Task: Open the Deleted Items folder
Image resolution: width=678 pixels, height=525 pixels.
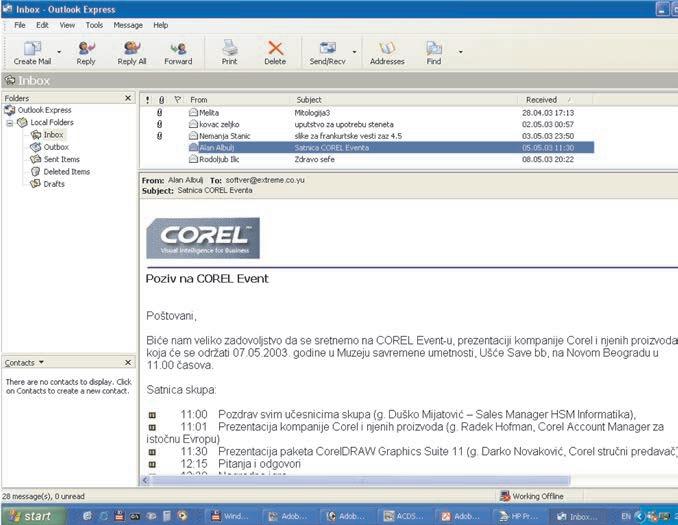Action: (x=61, y=172)
